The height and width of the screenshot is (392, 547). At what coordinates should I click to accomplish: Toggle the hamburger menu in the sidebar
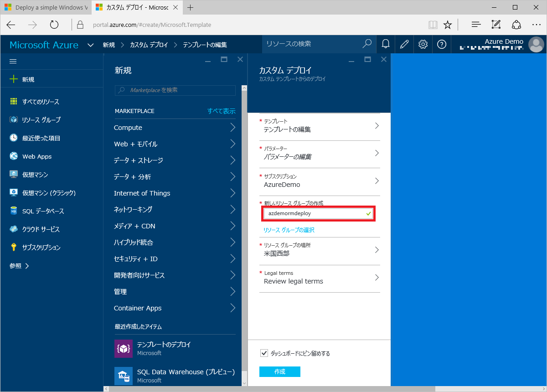coord(13,61)
